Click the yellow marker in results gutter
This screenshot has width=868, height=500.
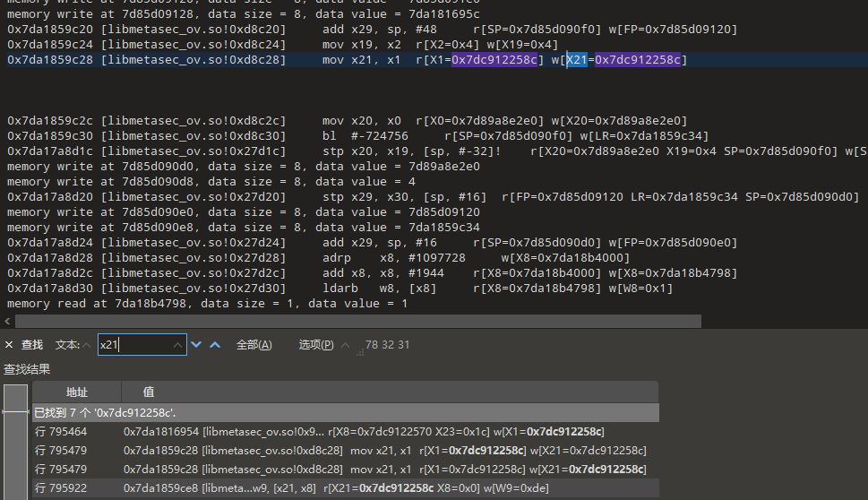[x=15, y=411]
